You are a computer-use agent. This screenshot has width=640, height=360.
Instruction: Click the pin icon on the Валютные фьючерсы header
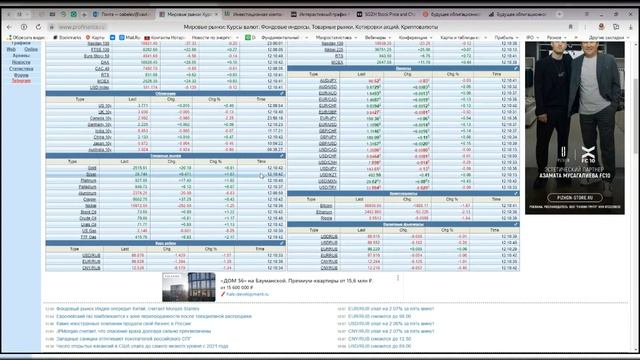tap(516, 224)
